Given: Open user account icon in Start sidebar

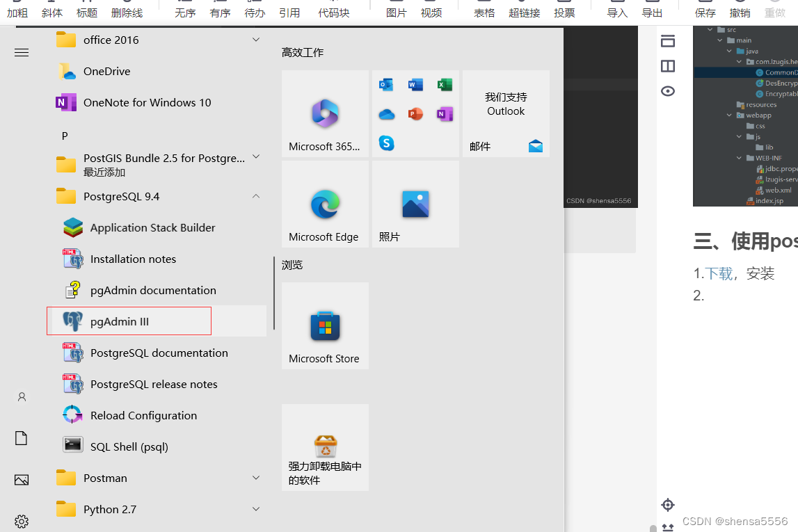Looking at the screenshot, I should coord(22,396).
